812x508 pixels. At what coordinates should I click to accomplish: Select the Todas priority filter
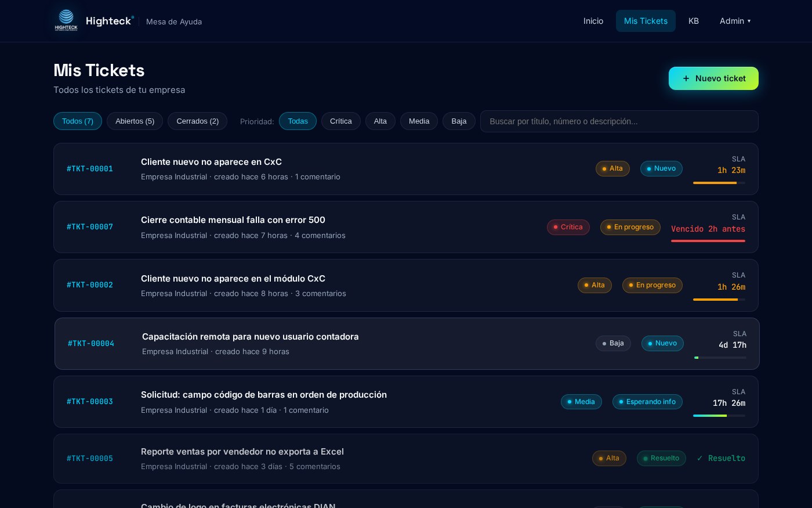click(x=298, y=121)
